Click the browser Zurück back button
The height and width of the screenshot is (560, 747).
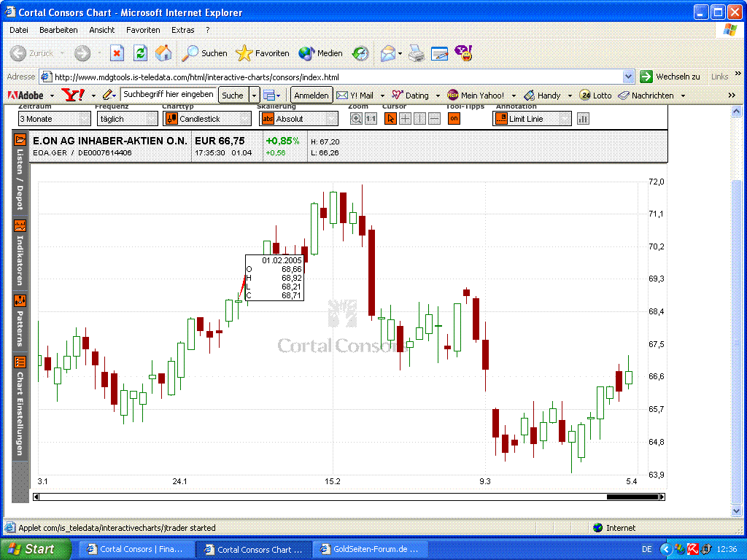pyautogui.click(x=32, y=53)
